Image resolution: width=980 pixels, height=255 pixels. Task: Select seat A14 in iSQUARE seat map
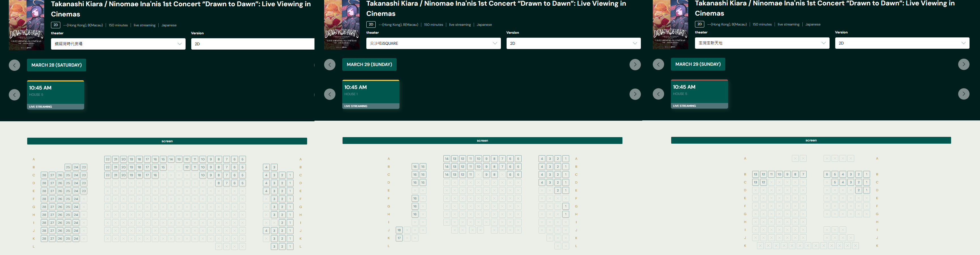447,159
